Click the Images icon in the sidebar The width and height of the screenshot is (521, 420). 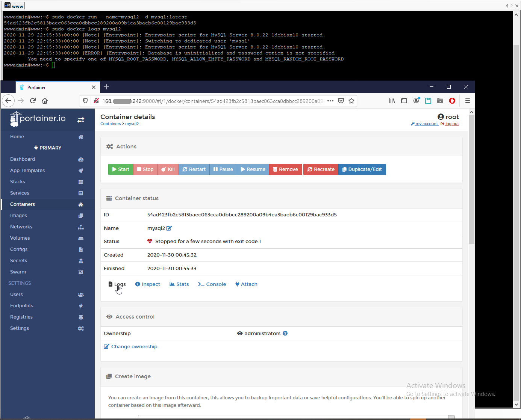[81, 216]
